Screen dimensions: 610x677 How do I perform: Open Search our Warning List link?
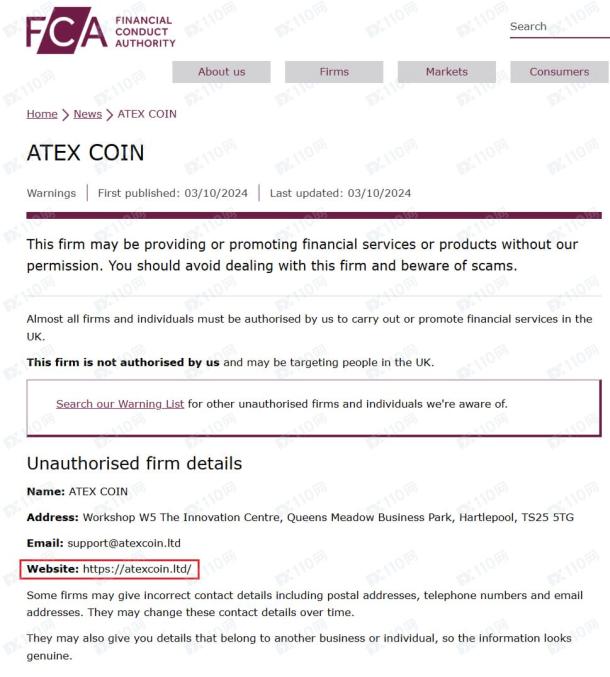(120, 404)
